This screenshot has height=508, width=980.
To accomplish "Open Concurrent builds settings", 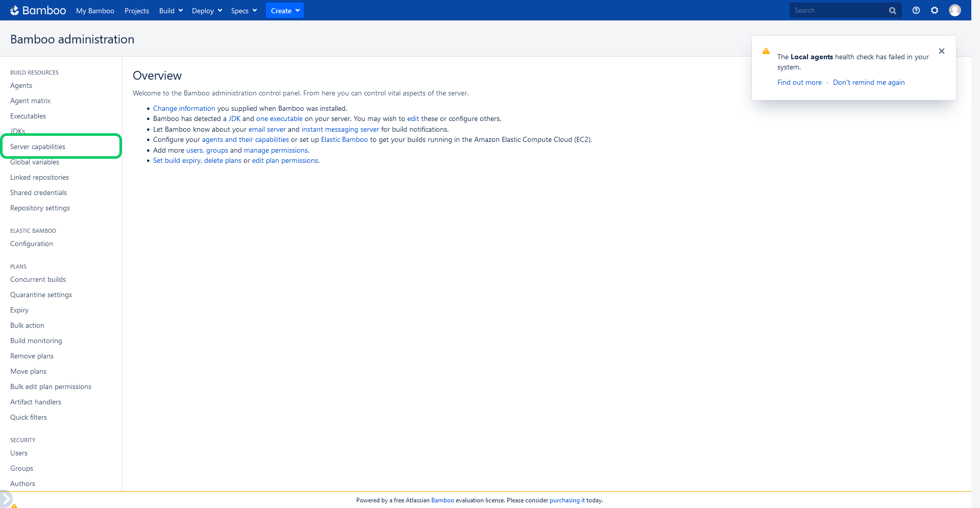I will [38, 279].
